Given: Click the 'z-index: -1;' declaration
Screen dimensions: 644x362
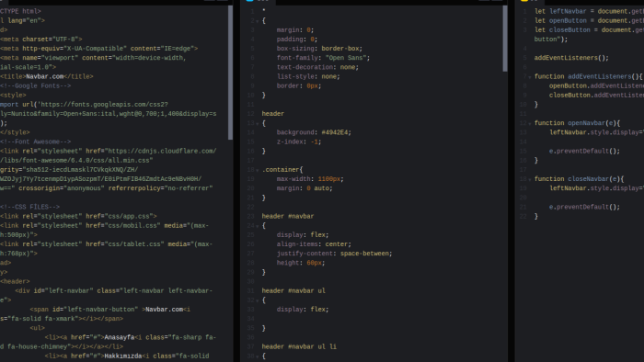Looking at the screenshot, I should coord(299,141).
